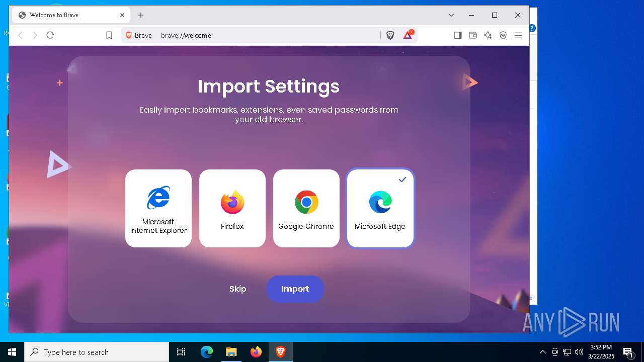Open Brave Rewards triangle icon
Image resolution: width=644 pixels, height=362 pixels.
408,35
